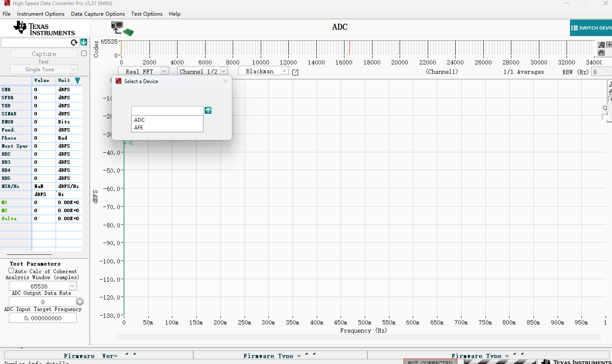Click the 1/1 Averages label

tap(524, 72)
